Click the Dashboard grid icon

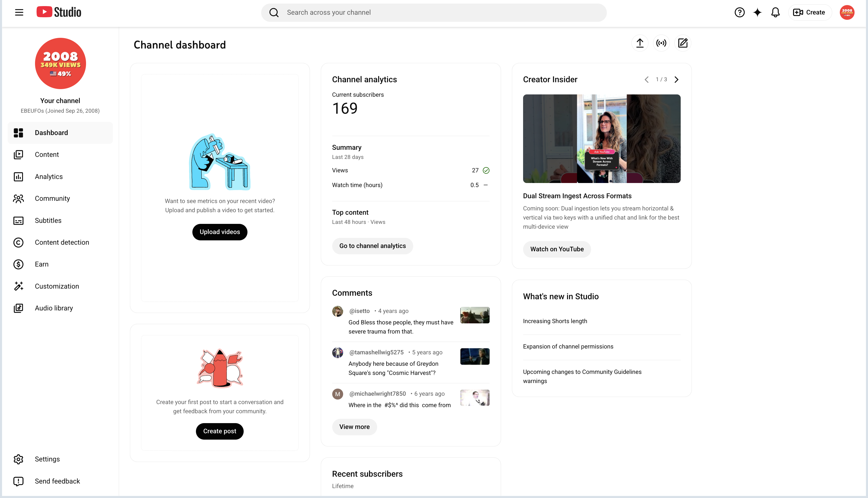pos(19,133)
